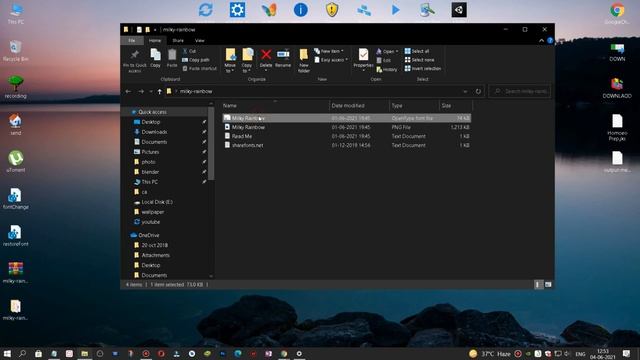This screenshot has height=360, width=640.
Task: Click the Unity icon in top dock
Action: [459, 10]
